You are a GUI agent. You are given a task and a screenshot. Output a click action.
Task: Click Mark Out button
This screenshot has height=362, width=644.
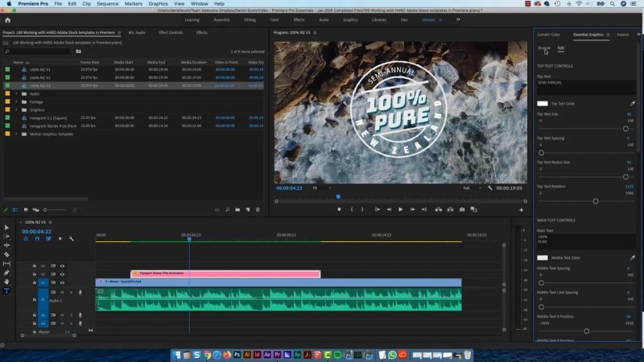[362, 209]
